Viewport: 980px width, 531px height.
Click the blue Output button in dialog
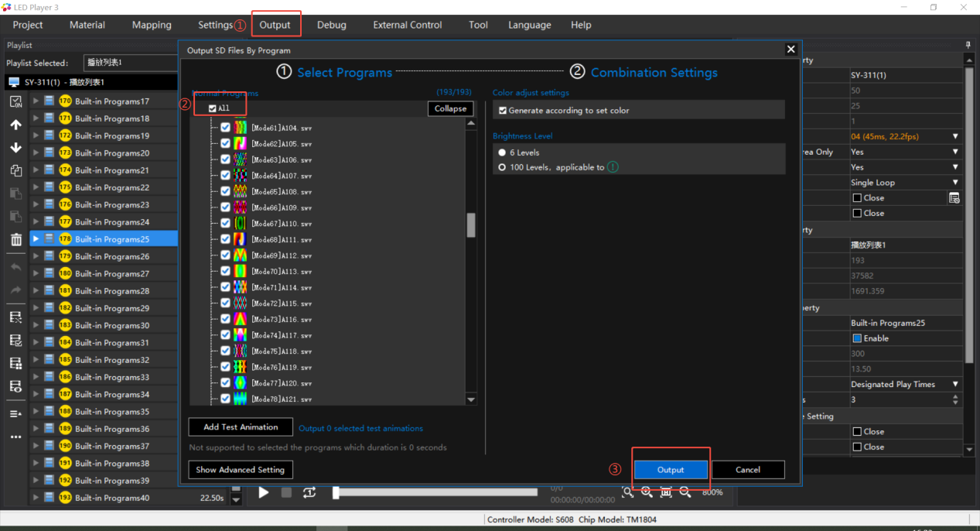[671, 470]
